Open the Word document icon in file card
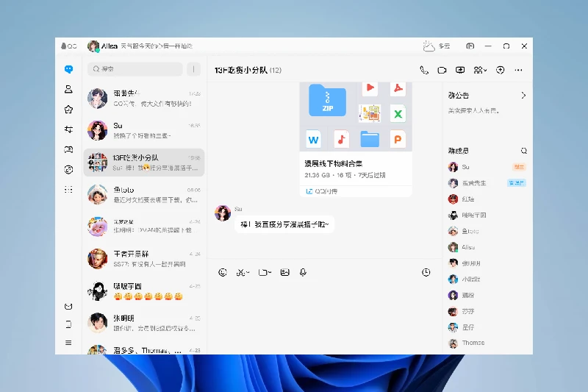This screenshot has height=392, width=588. pyautogui.click(x=313, y=139)
